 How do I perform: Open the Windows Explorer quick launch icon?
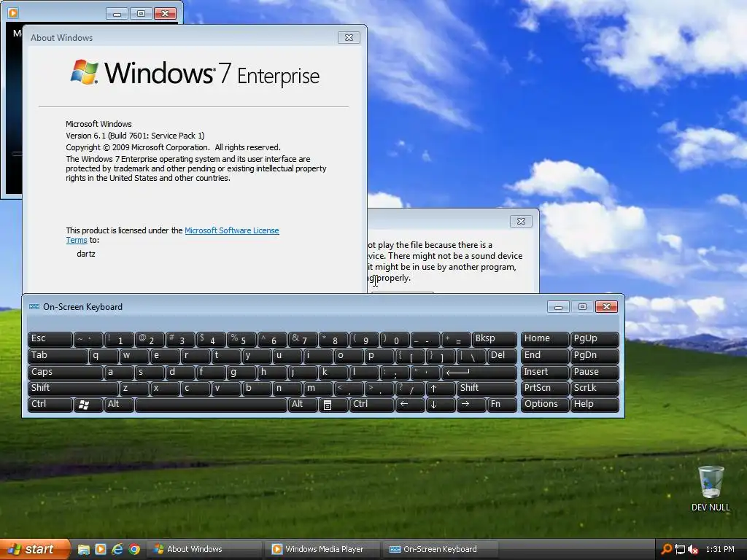pyautogui.click(x=83, y=549)
